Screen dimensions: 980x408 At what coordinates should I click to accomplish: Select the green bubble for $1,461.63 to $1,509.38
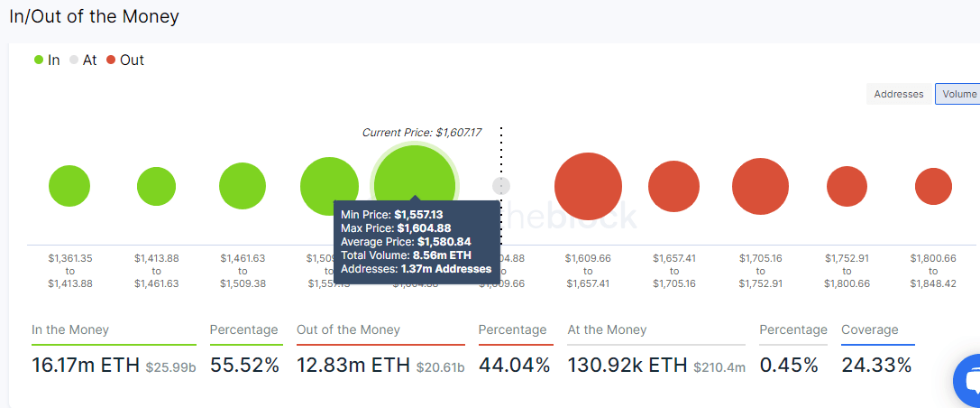(242, 187)
